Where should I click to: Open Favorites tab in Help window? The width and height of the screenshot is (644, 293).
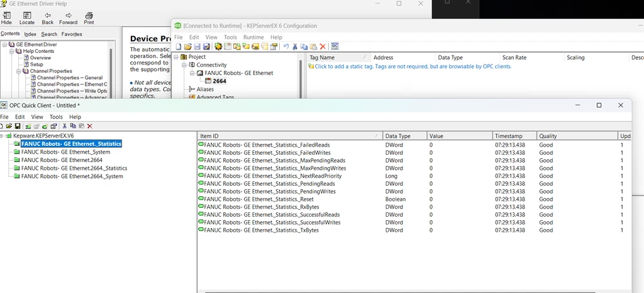tap(72, 34)
